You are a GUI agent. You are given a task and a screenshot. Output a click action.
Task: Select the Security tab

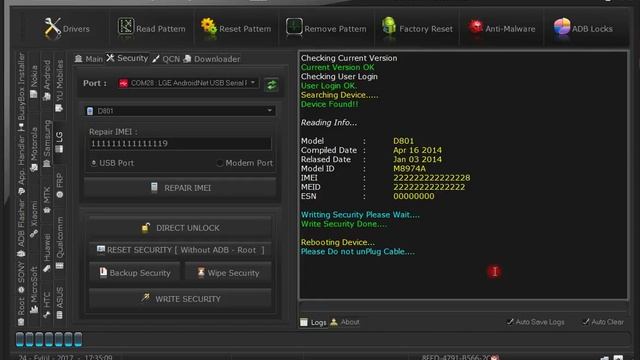coord(127,58)
